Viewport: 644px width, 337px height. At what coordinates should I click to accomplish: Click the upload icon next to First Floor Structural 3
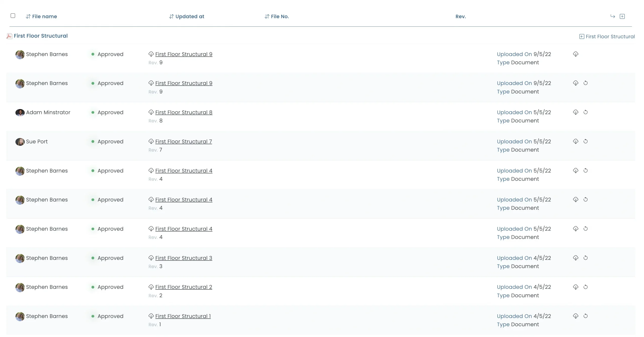coord(575,258)
